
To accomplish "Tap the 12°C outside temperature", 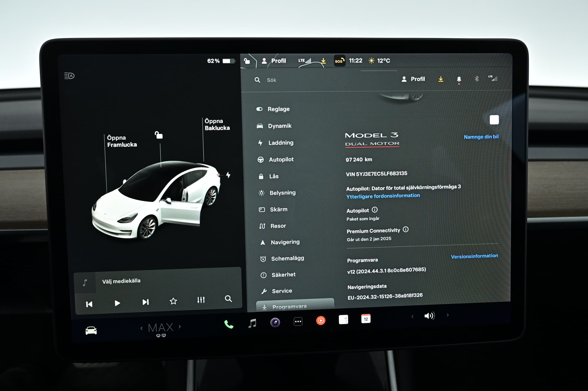I will [x=379, y=61].
